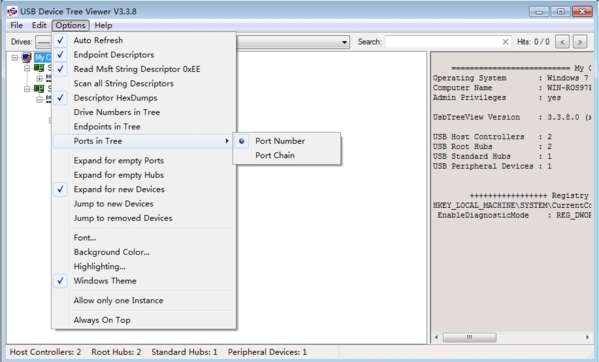Collapse the My Computer tree node
This screenshot has width=599, height=362.
pos(15,58)
